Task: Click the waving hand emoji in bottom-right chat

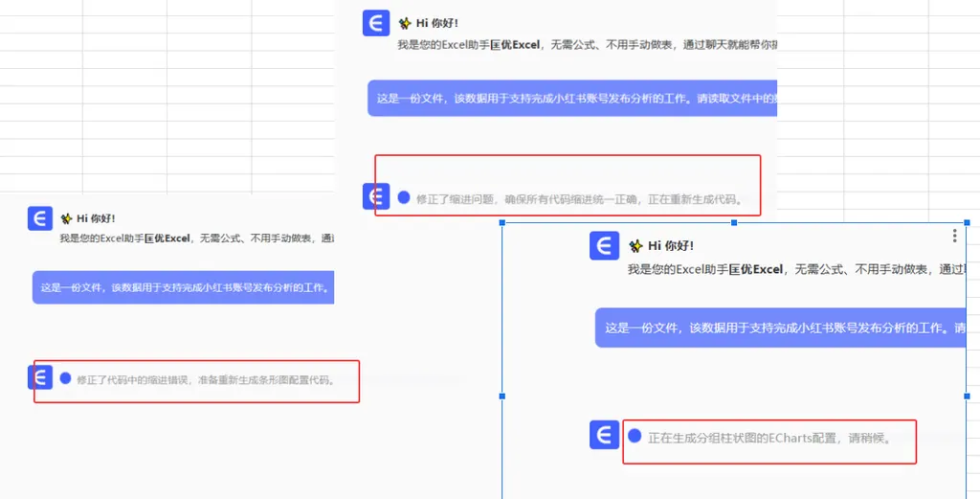Action: click(635, 246)
